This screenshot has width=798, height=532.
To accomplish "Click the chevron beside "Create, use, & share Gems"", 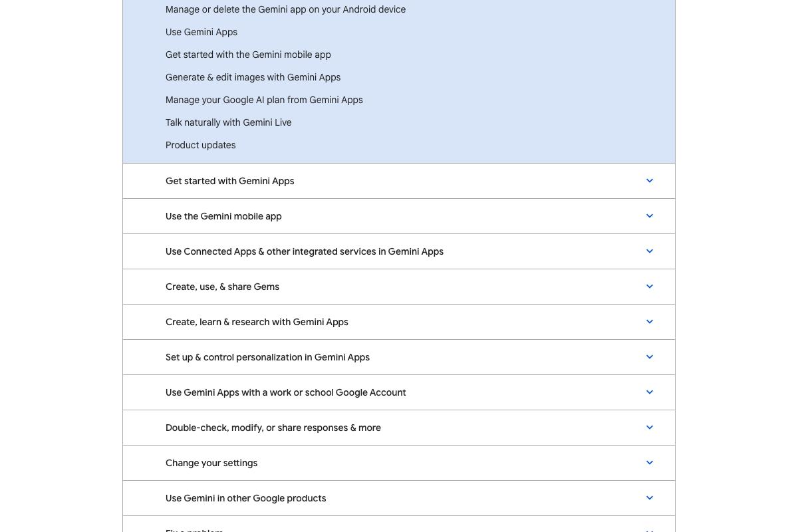I will (650, 287).
